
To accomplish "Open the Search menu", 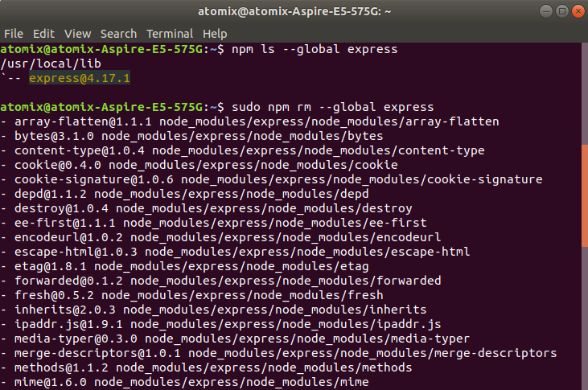I will (x=118, y=34).
